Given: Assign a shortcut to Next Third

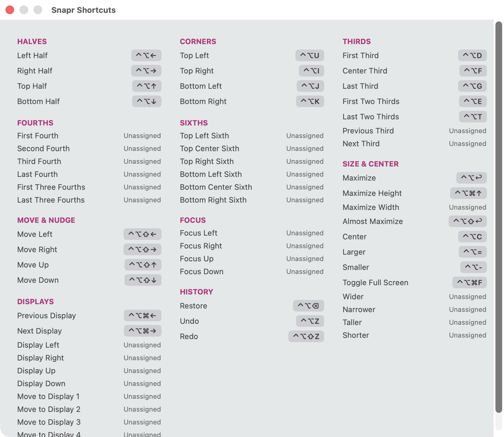Looking at the screenshot, I should 467,144.
